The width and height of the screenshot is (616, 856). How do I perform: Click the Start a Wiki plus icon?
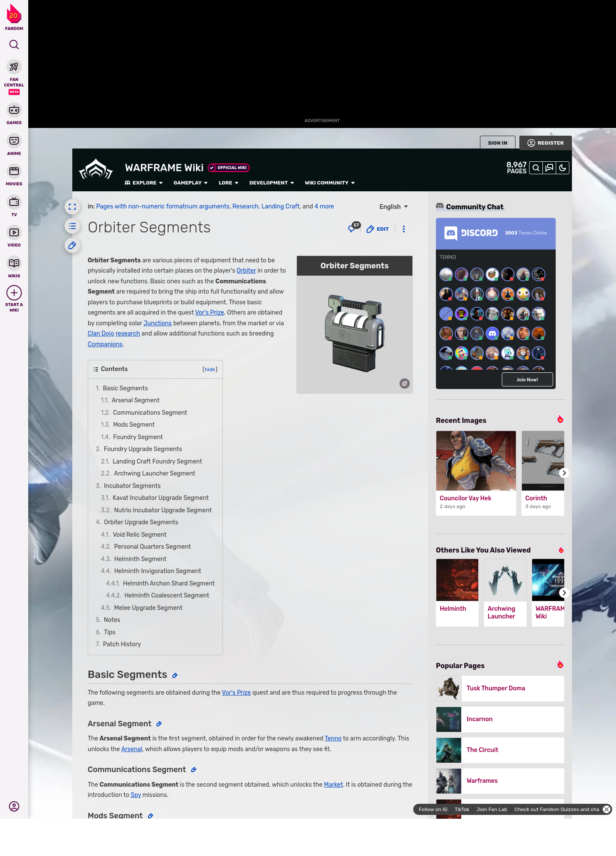(x=14, y=293)
